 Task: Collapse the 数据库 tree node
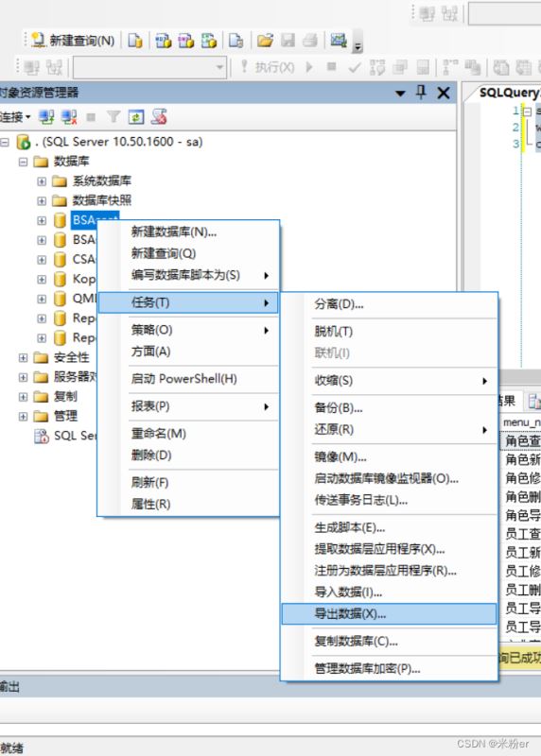coord(23,161)
